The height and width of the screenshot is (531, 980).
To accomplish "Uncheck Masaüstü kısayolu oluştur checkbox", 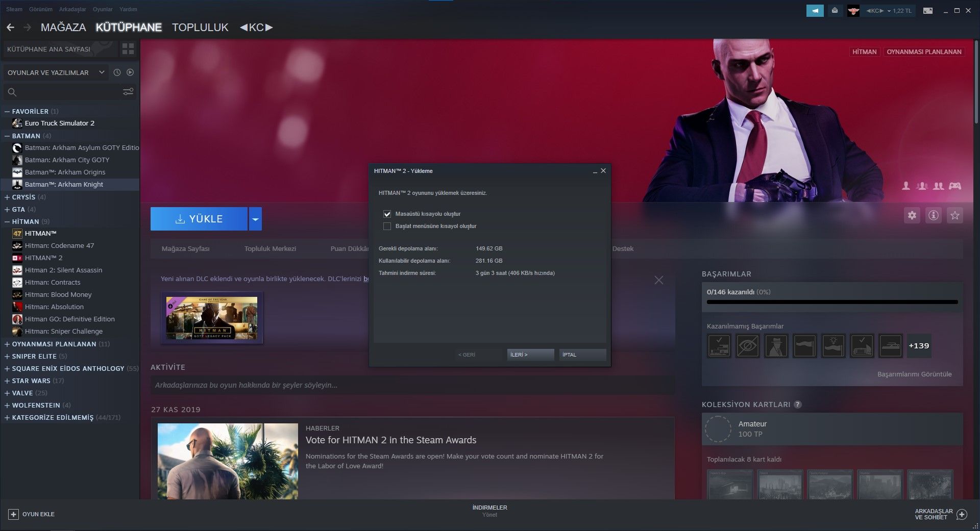I will point(387,214).
